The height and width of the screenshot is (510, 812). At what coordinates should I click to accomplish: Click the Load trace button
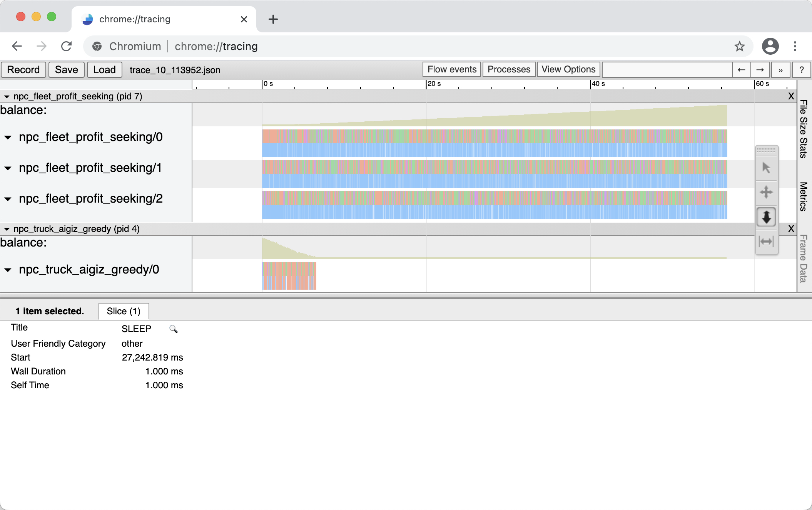(104, 70)
